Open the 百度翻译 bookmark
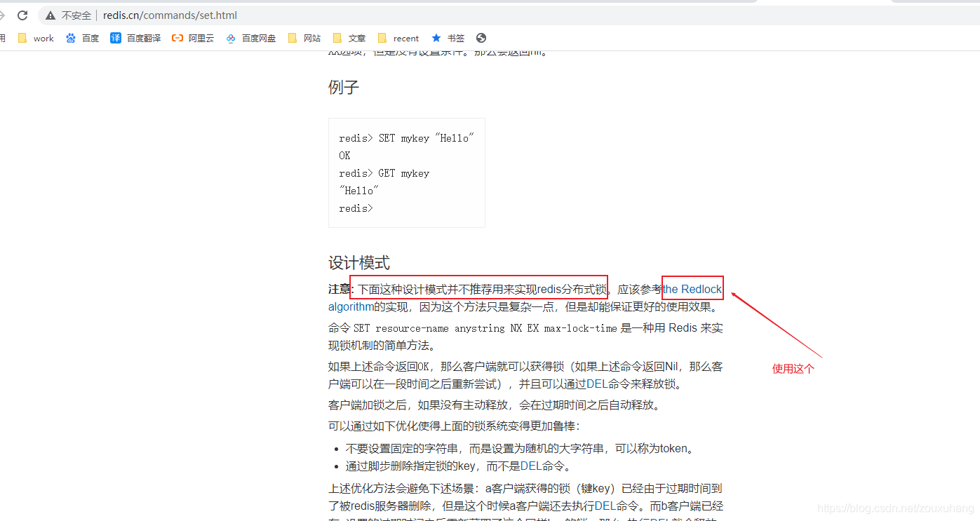This screenshot has height=521, width=980. pyautogui.click(x=135, y=38)
